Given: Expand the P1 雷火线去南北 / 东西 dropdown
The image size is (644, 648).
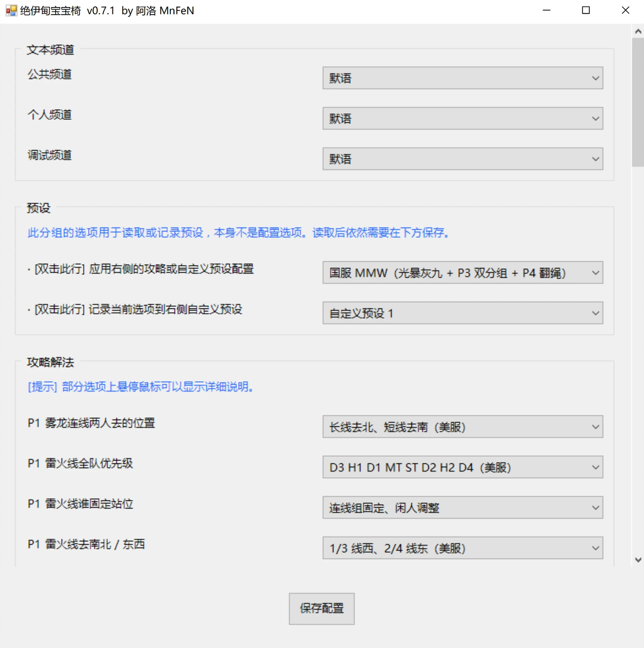Looking at the screenshot, I should click(462, 548).
